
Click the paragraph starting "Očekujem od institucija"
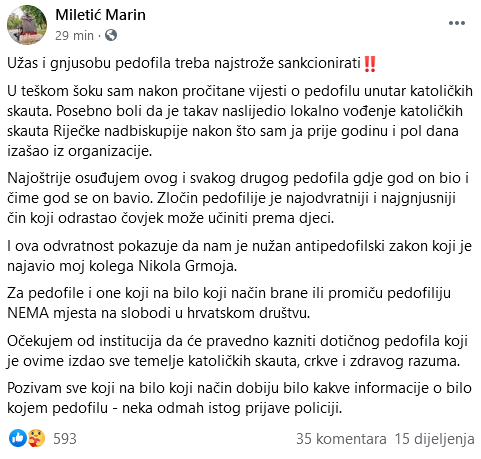tap(237, 351)
